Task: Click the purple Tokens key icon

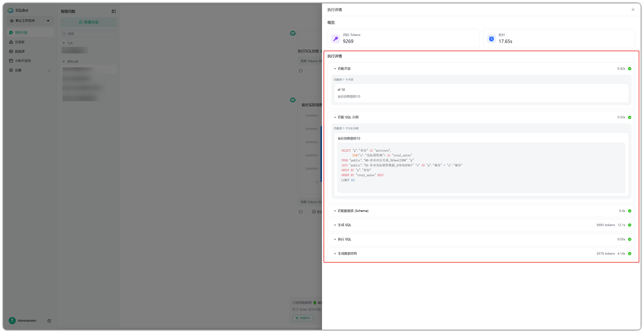Action: coord(335,39)
